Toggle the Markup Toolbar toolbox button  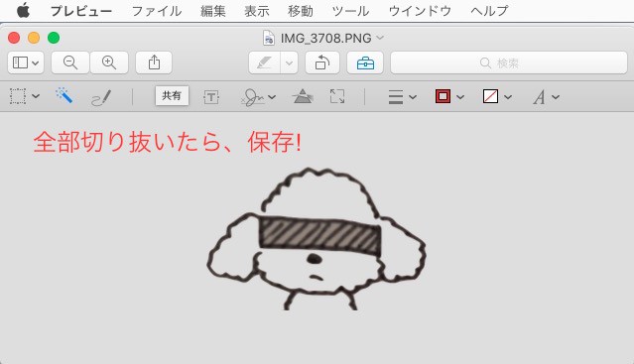click(x=365, y=62)
